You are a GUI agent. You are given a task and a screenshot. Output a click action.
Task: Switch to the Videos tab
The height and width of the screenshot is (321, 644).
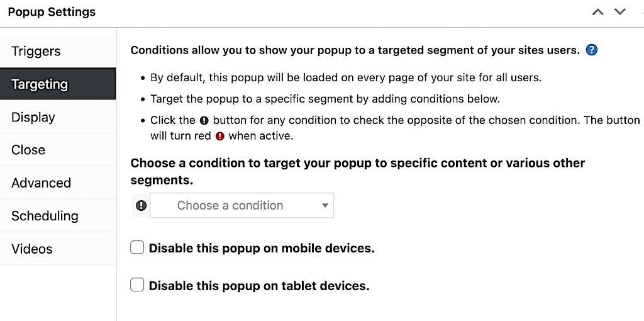point(58,249)
